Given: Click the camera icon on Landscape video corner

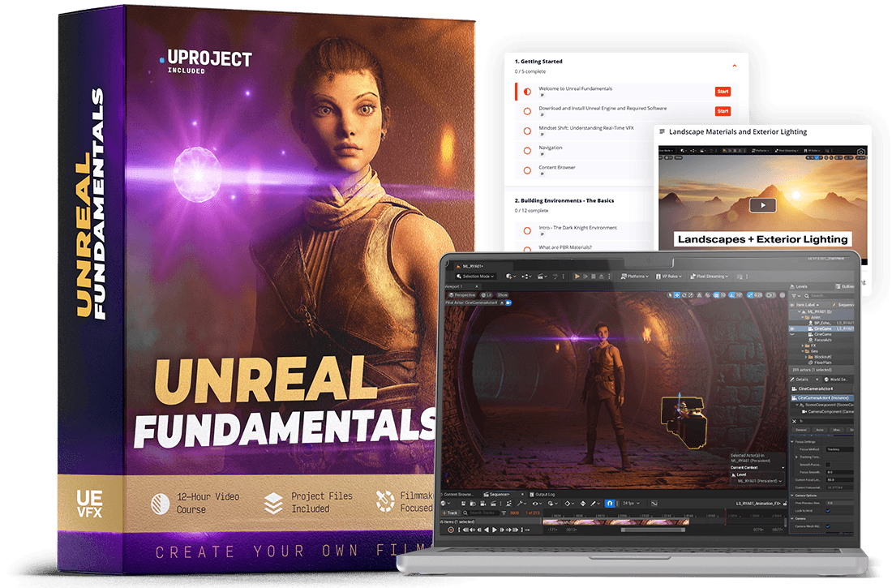Looking at the screenshot, I should [x=860, y=152].
